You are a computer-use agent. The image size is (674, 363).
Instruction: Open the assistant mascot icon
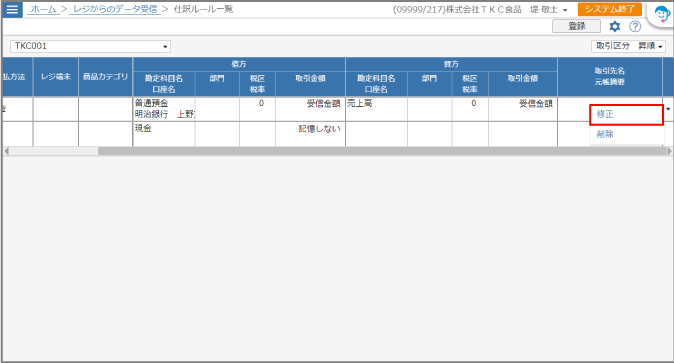coord(662,15)
